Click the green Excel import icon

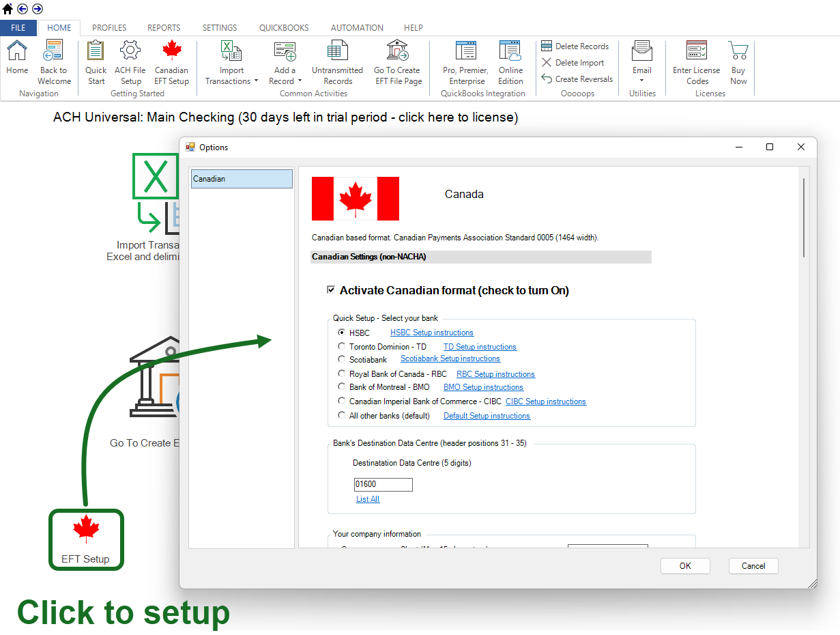156,176
